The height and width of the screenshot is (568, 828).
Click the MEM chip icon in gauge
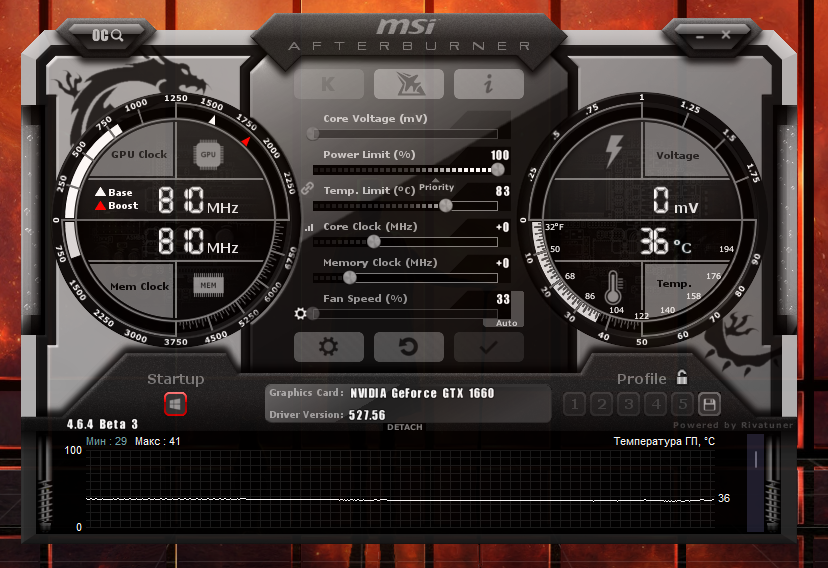(x=208, y=285)
